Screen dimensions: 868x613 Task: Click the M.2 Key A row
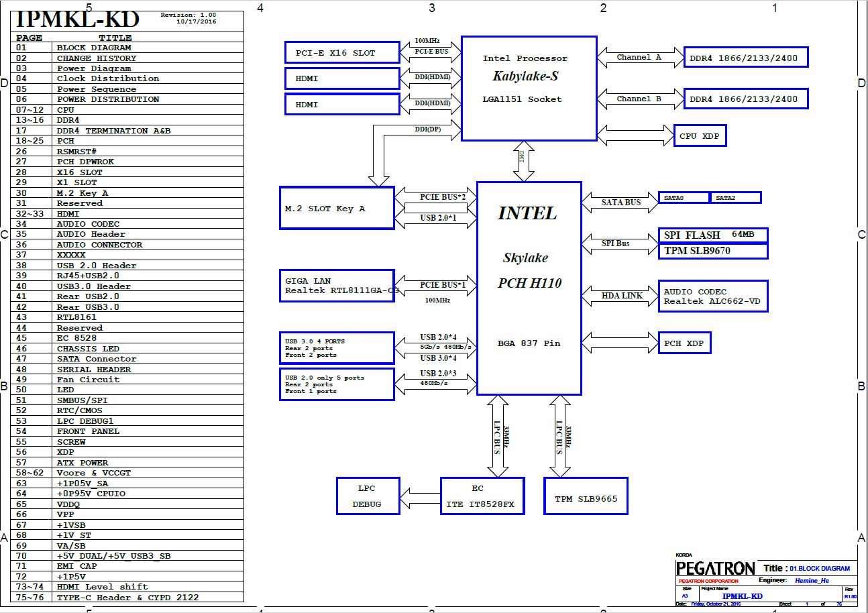click(127, 193)
